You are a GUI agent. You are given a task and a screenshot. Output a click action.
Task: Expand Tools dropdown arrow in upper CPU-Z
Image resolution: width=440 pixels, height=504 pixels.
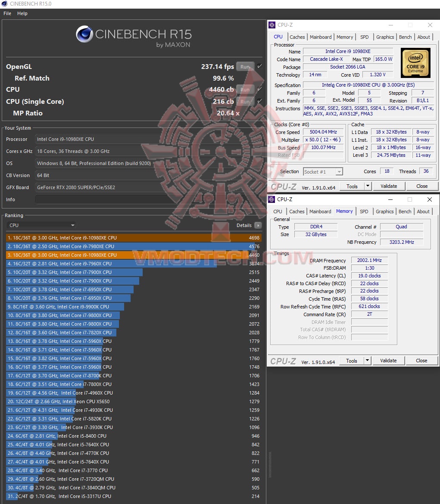click(x=368, y=186)
